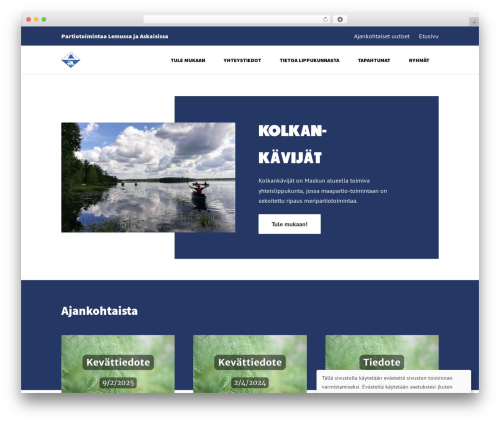Click the yellow minimize window button

tap(36, 19)
